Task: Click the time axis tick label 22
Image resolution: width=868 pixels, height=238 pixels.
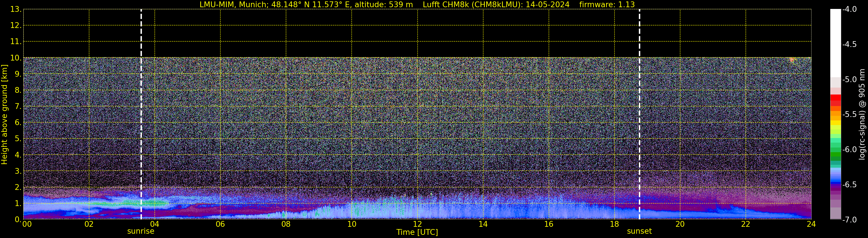Action: [746, 224]
